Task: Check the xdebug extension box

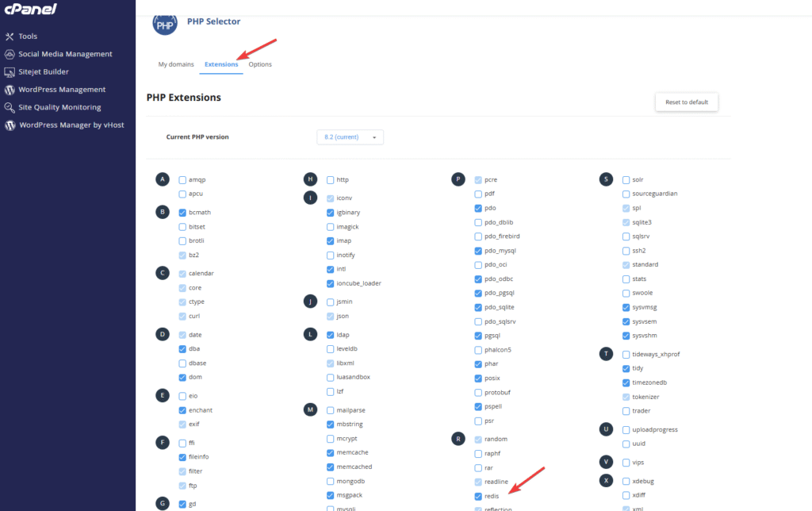Action: coord(626,482)
